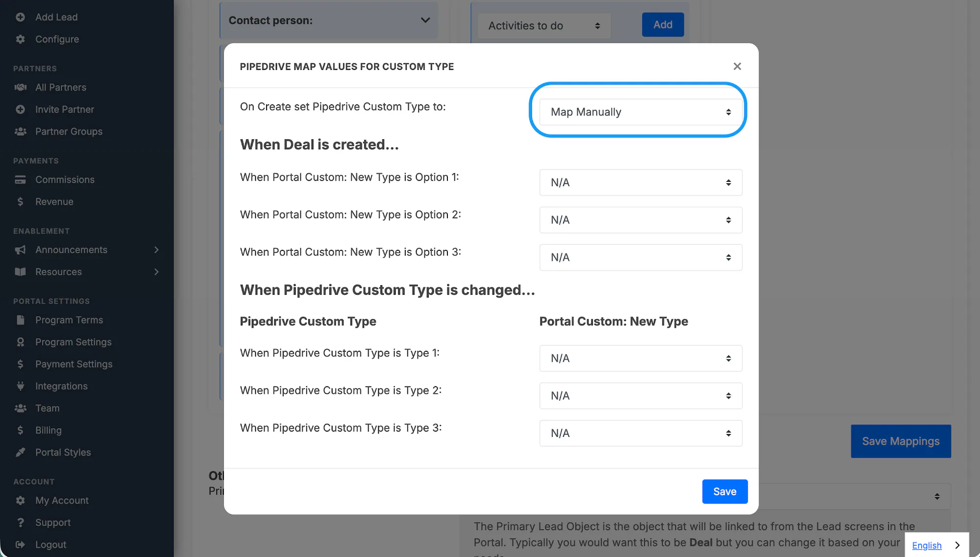980x557 pixels.
Task: Expand the Resources submenu chevron
Action: pos(156,272)
